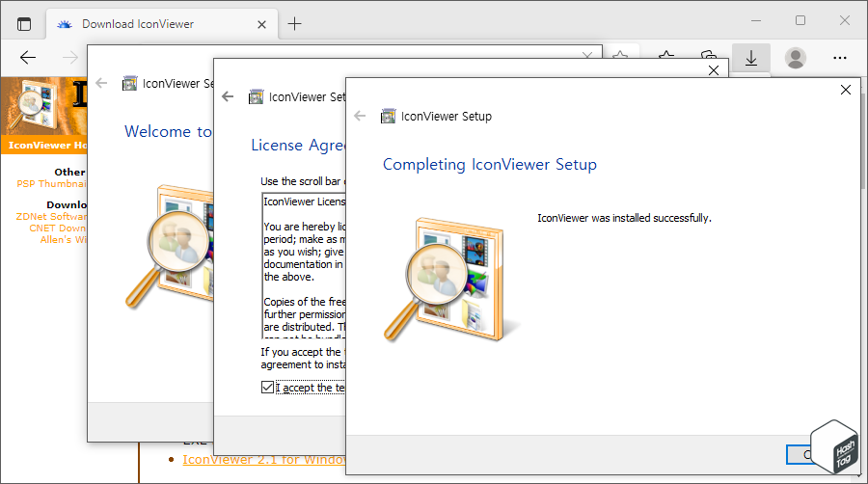Viewport: 868px width, 484px height.
Task: Click the 'Completing IconViewer Setup' heading
Action: (x=490, y=164)
